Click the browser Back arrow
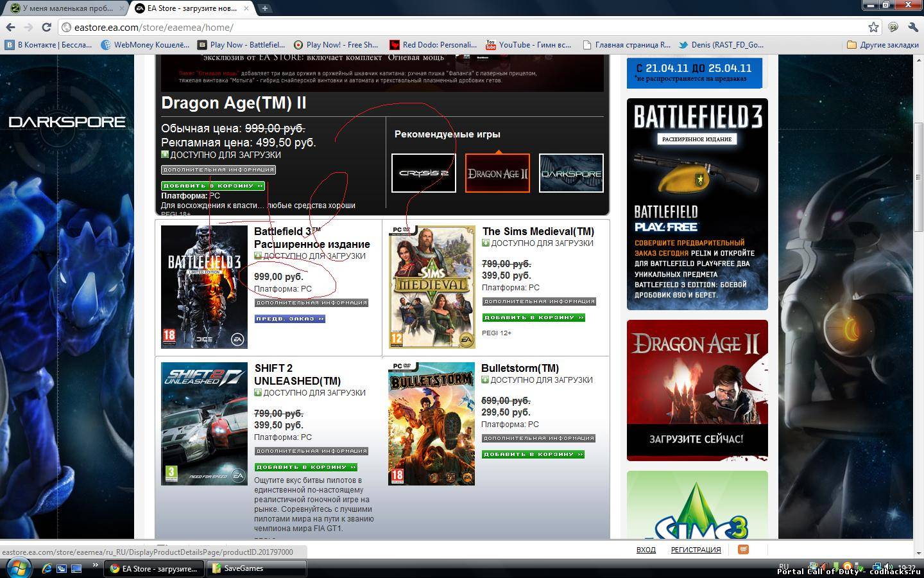The width and height of the screenshot is (924, 578). [x=10, y=27]
